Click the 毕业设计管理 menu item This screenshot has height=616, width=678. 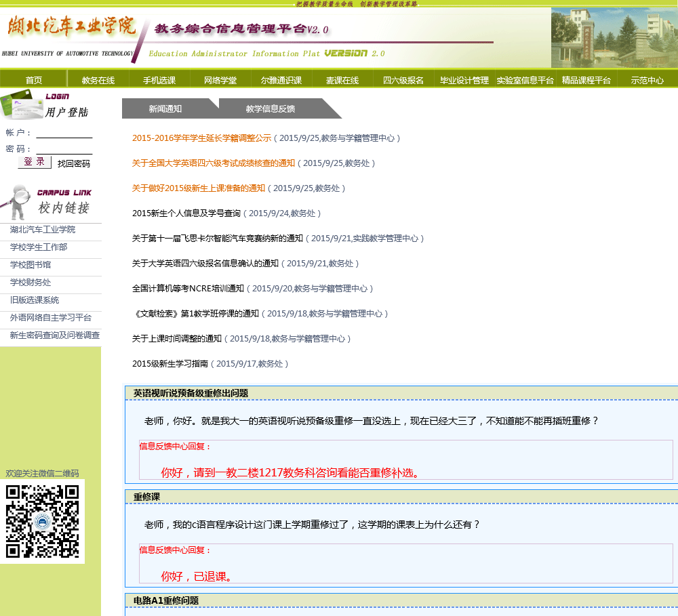[x=464, y=81]
